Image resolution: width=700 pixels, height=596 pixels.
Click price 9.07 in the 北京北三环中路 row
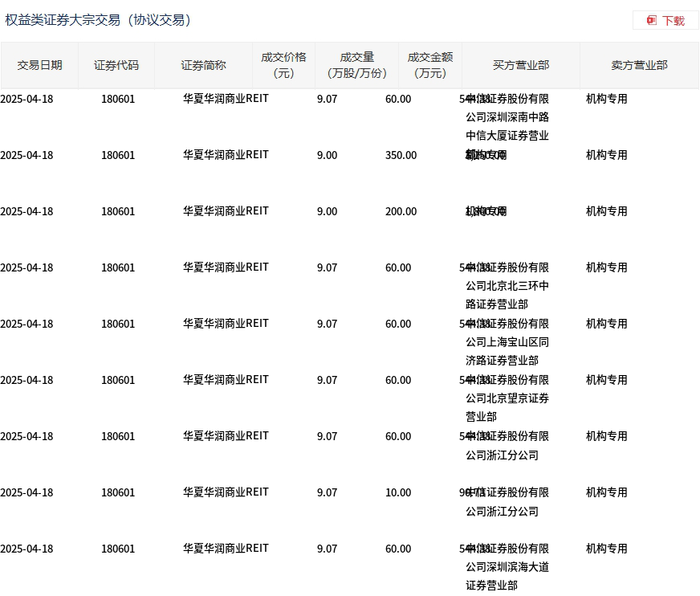(x=327, y=268)
